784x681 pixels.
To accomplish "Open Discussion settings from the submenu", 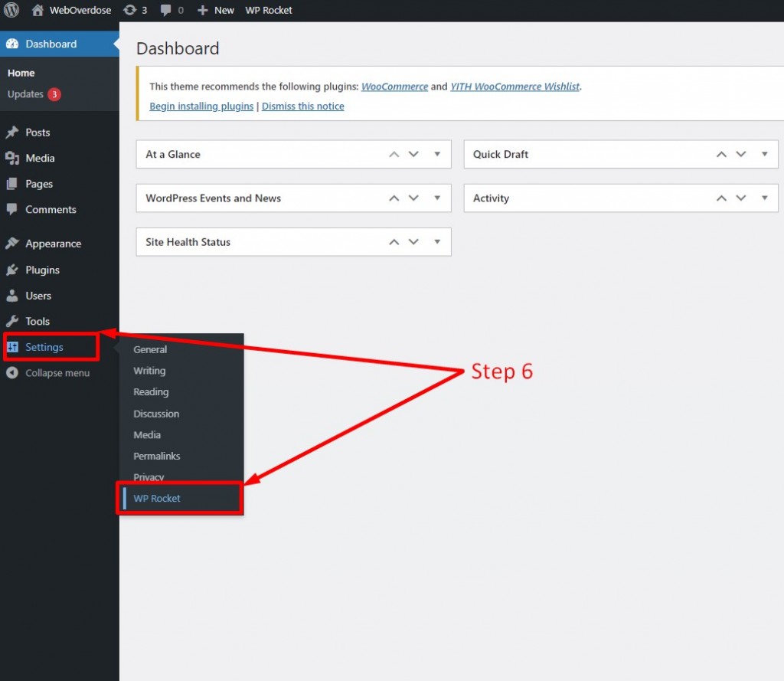I will (x=156, y=414).
